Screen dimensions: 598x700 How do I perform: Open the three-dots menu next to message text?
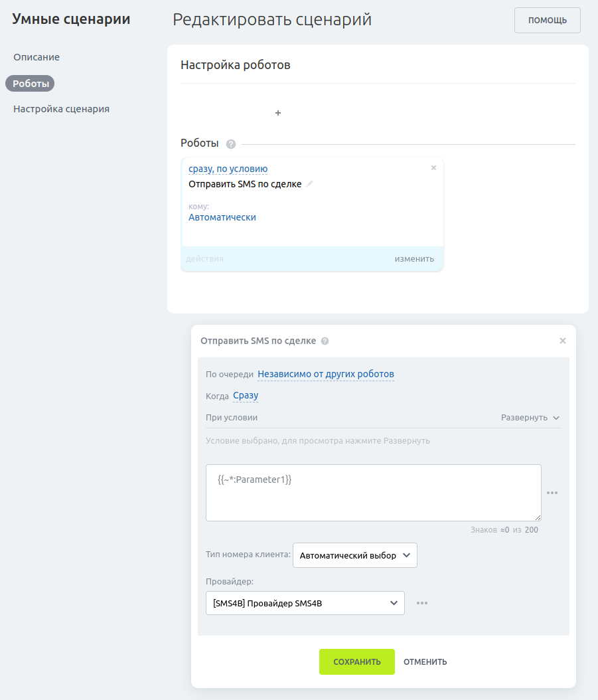tap(552, 493)
